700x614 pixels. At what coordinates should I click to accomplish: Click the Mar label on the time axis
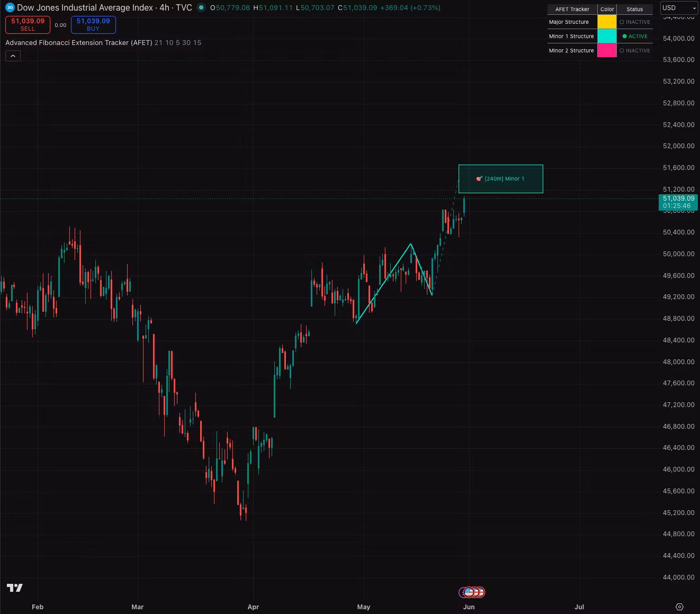[138, 607]
